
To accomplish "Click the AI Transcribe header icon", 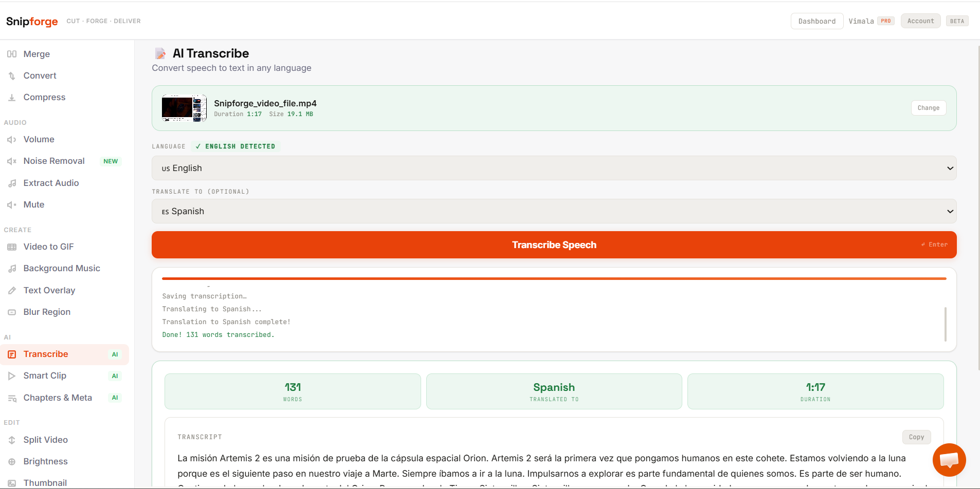I will tap(160, 53).
